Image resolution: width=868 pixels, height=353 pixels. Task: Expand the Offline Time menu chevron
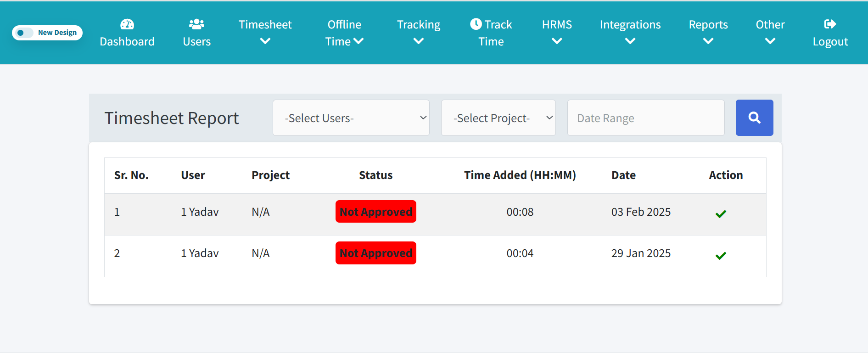point(359,41)
